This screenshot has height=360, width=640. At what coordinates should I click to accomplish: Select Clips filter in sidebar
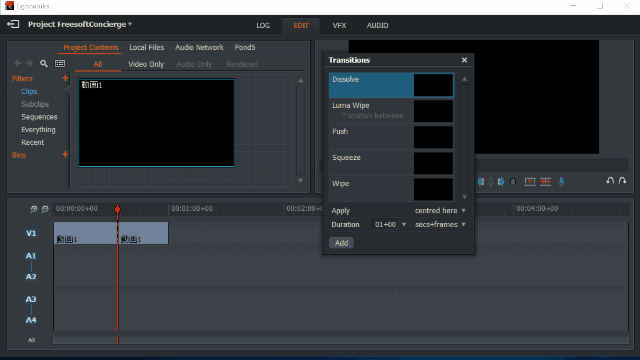tap(29, 91)
